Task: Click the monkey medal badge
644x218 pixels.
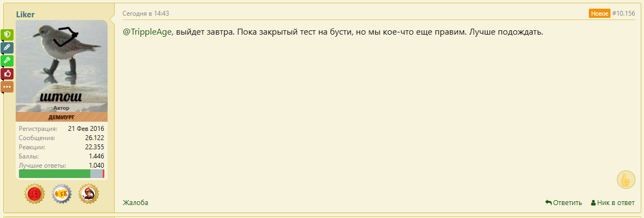Action: pos(89,194)
